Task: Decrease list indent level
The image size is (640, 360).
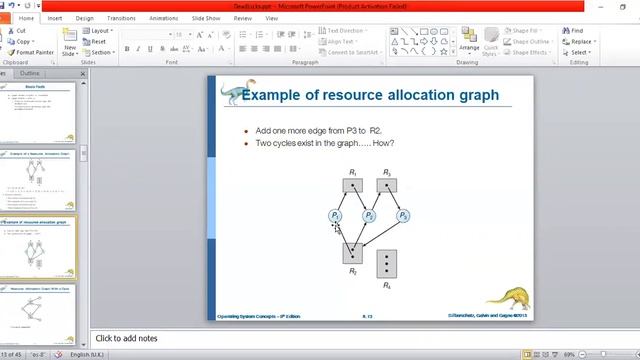Action: [x=280, y=35]
